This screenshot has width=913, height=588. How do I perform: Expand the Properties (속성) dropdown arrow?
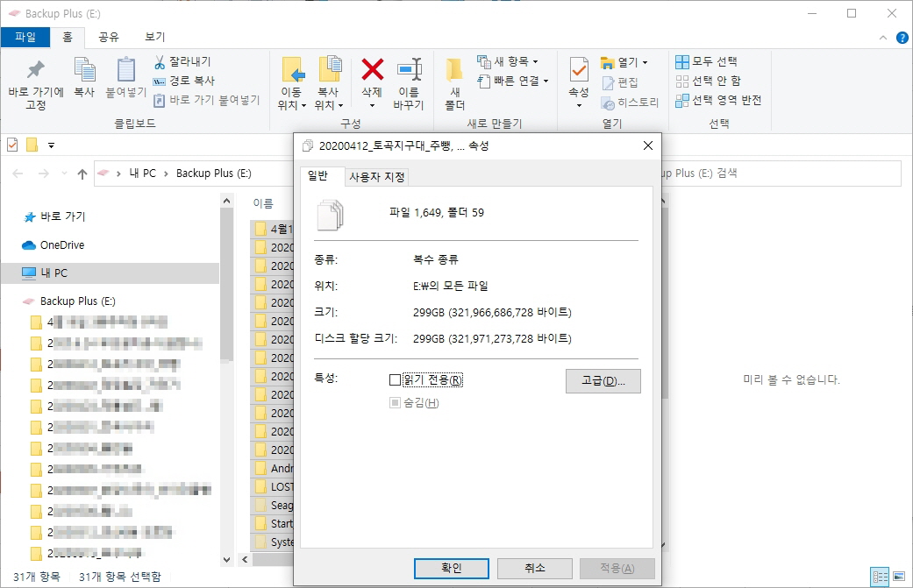(579, 105)
